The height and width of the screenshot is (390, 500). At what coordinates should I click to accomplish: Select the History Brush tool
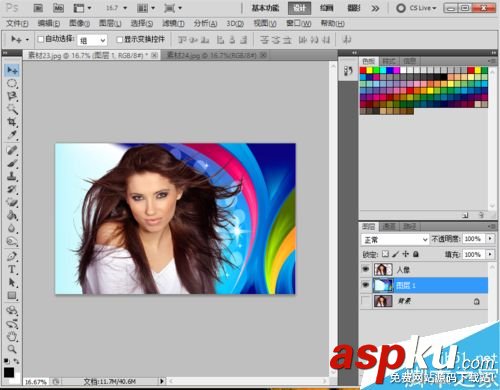pyautogui.click(x=12, y=189)
